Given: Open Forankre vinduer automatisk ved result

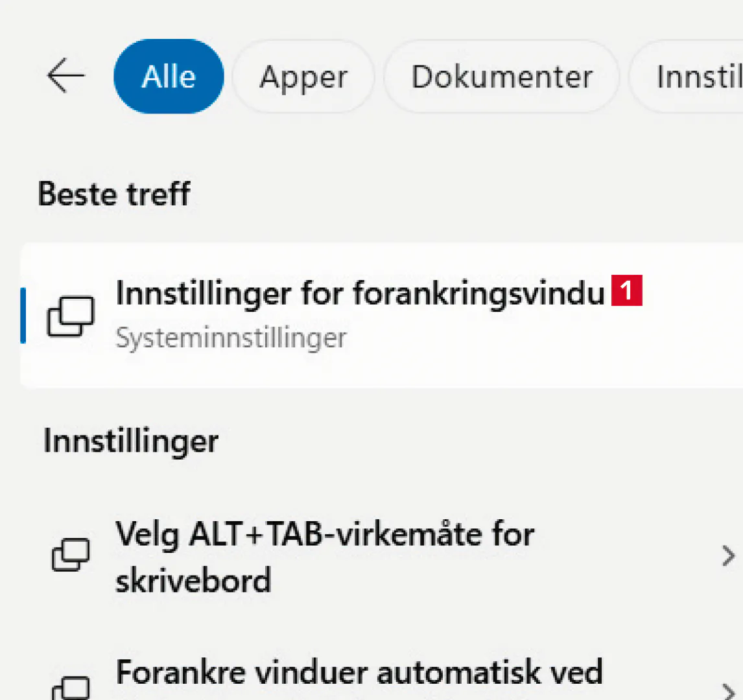Looking at the screenshot, I should [x=359, y=672].
